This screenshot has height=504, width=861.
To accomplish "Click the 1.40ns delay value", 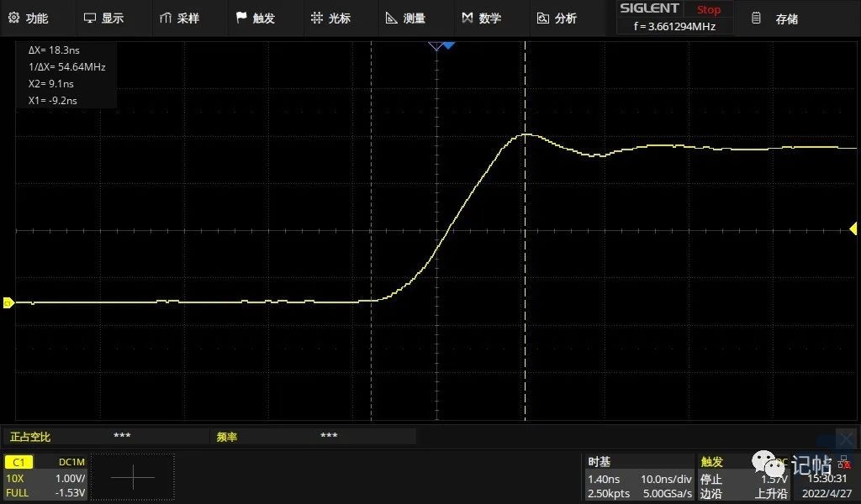I will point(604,479).
